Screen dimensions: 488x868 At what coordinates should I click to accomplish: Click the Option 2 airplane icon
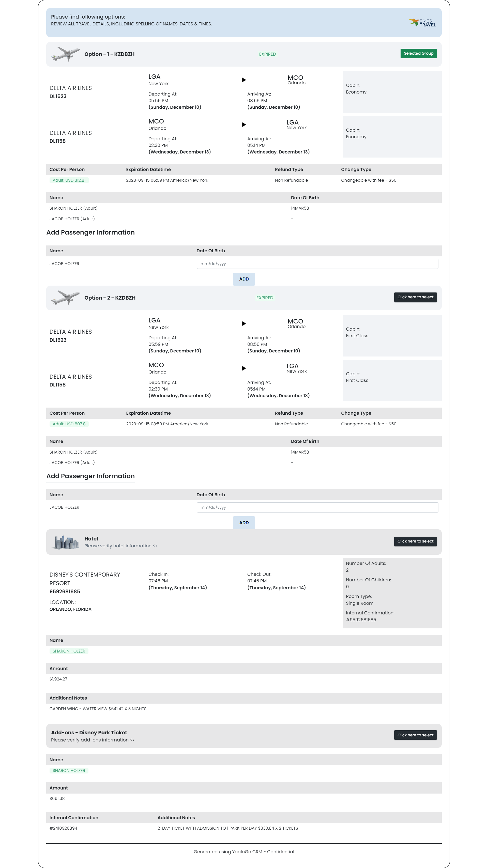point(65,298)
